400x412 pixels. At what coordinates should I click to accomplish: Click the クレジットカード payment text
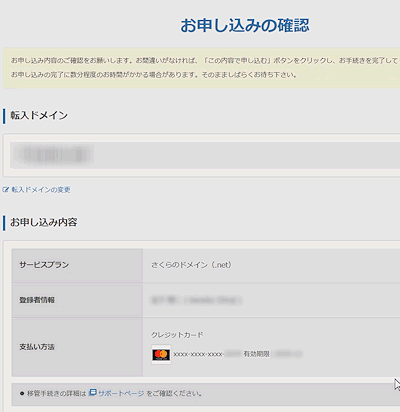[177, 335]
